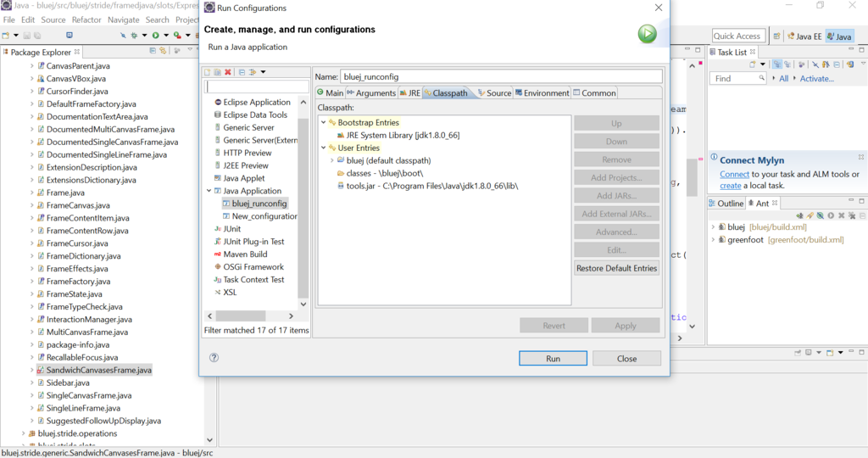Open dropdown next to filter configurations icon
Image resolution: width=868 pixels, height=458 pixels.
[263, 72]
